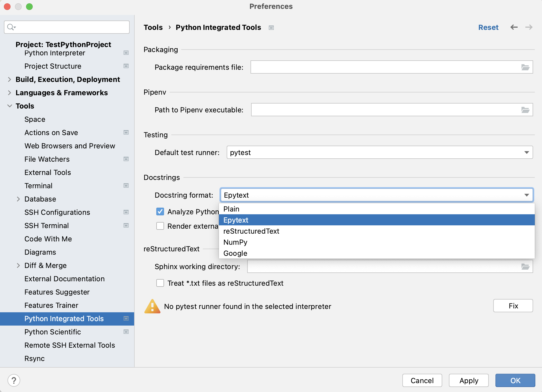Click the page/document icon next to Python Interpreter
The image size is (542, 392).
pyautogui.click(x=126, y=53)
